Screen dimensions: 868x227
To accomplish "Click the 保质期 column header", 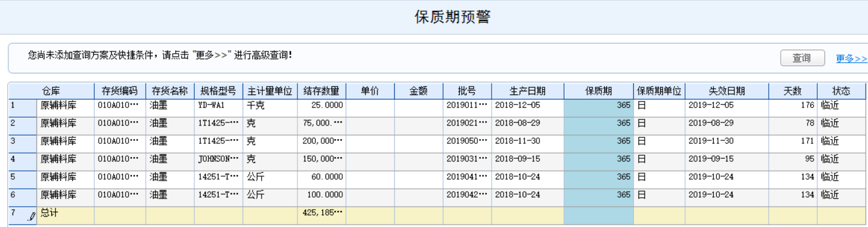I will pos(599,91).
